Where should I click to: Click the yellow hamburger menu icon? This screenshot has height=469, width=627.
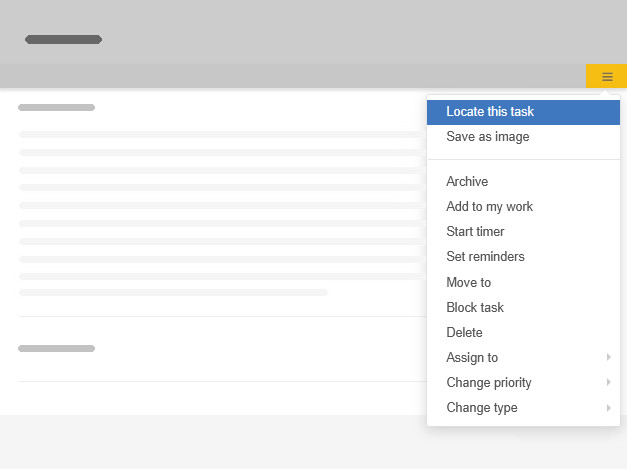click(606, 77)
